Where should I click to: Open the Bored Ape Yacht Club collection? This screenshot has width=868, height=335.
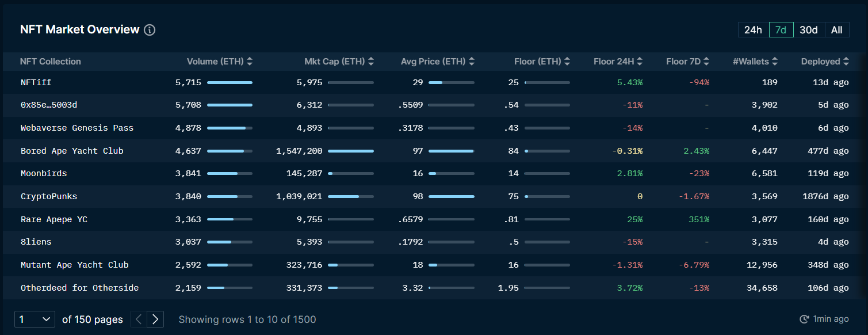pyautogui.click(x=72, y=151)
